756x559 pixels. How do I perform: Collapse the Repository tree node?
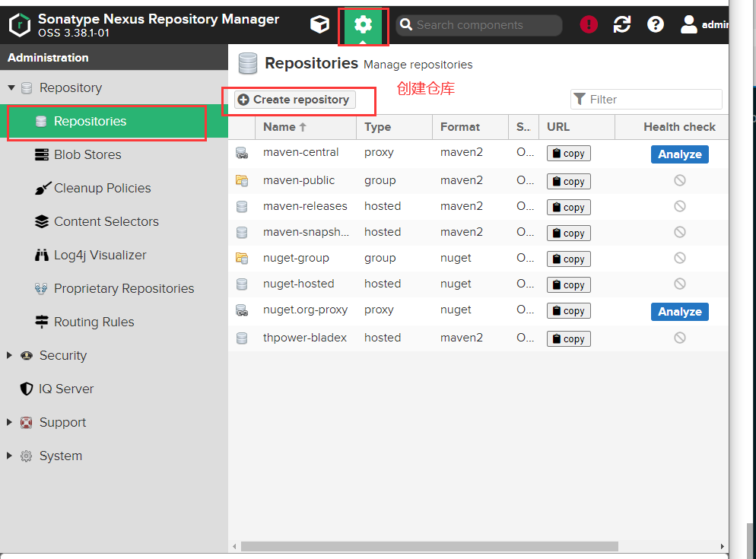[11, 87]
